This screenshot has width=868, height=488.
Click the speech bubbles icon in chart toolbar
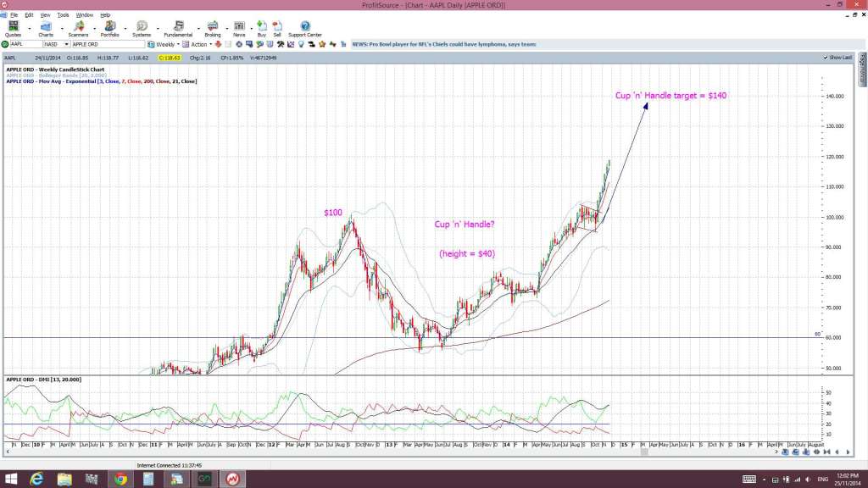259,44
